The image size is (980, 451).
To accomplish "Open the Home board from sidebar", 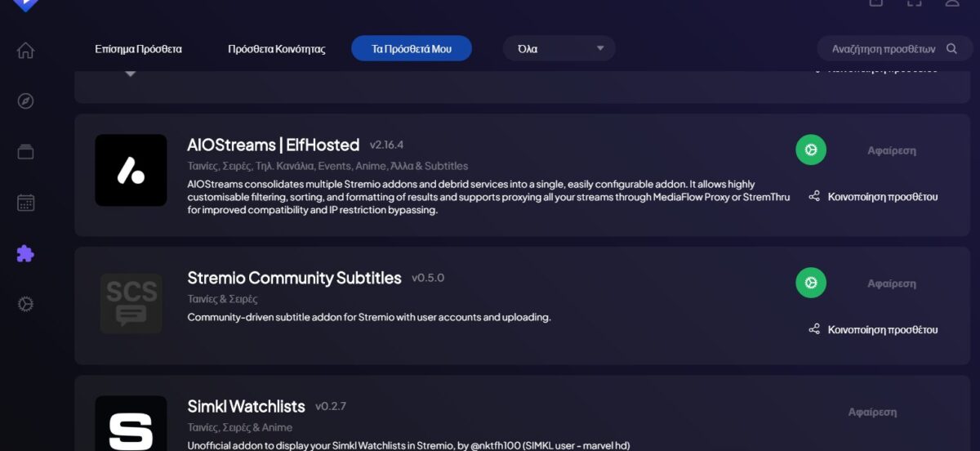I will [x=25, y=51].
